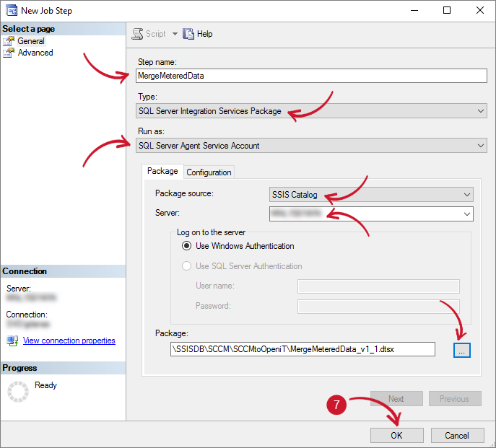Open the Server combo box
The image size is (496, 448).
[x=467, y=214]
